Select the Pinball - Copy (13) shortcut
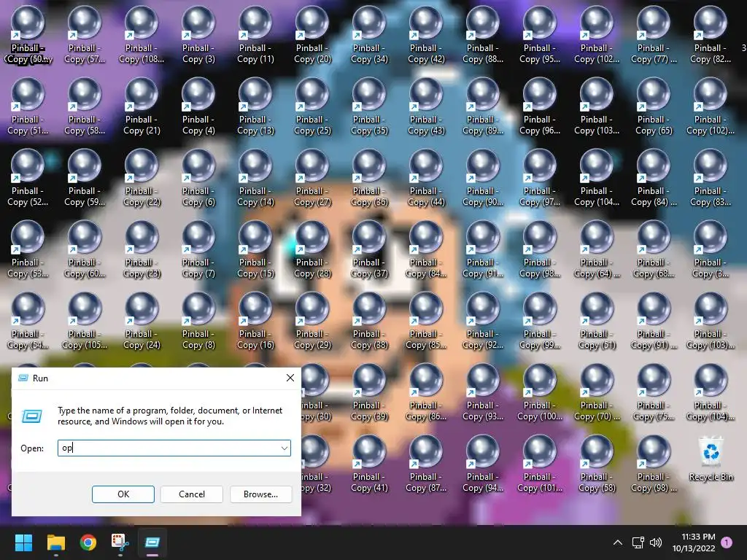747x560 pixels. (255, 106)
